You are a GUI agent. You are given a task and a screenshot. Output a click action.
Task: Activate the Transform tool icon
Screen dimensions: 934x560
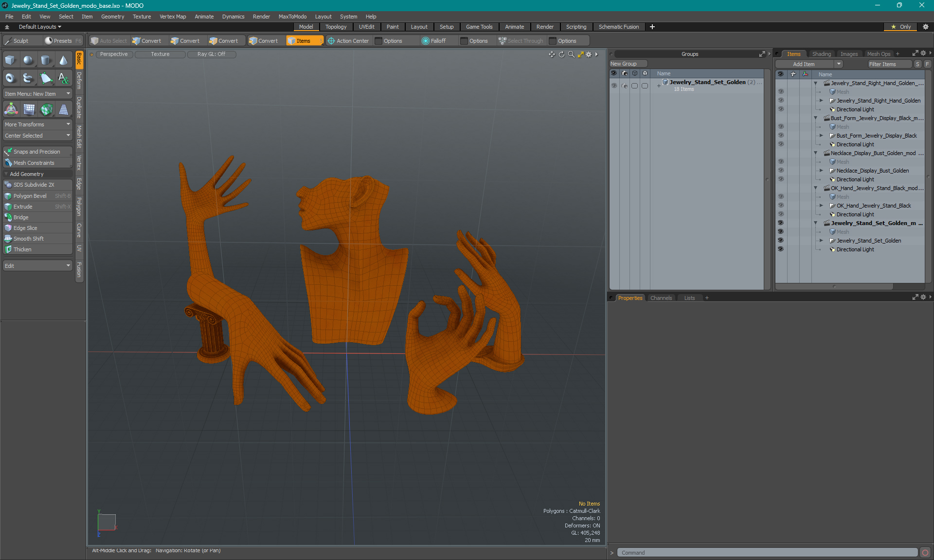[x=11, y=110]
